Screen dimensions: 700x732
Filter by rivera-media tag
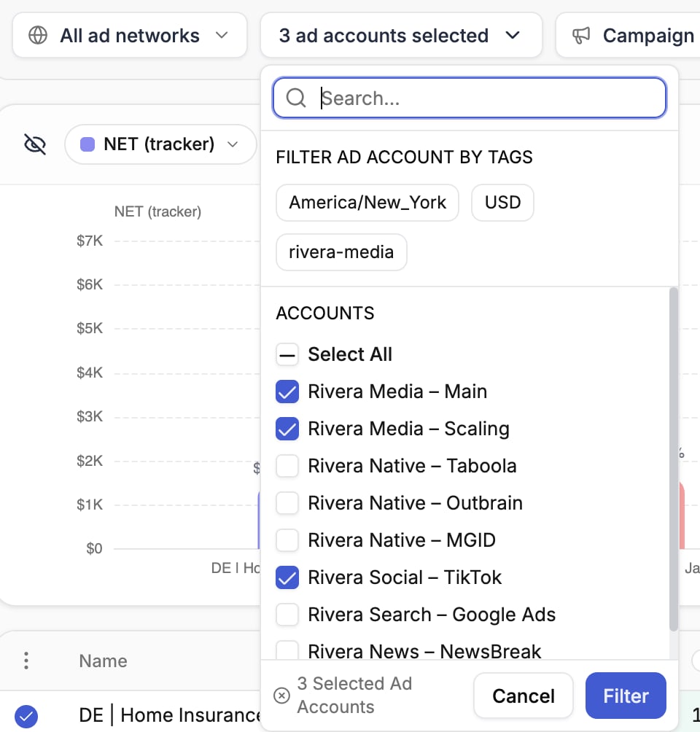(341, 252)
